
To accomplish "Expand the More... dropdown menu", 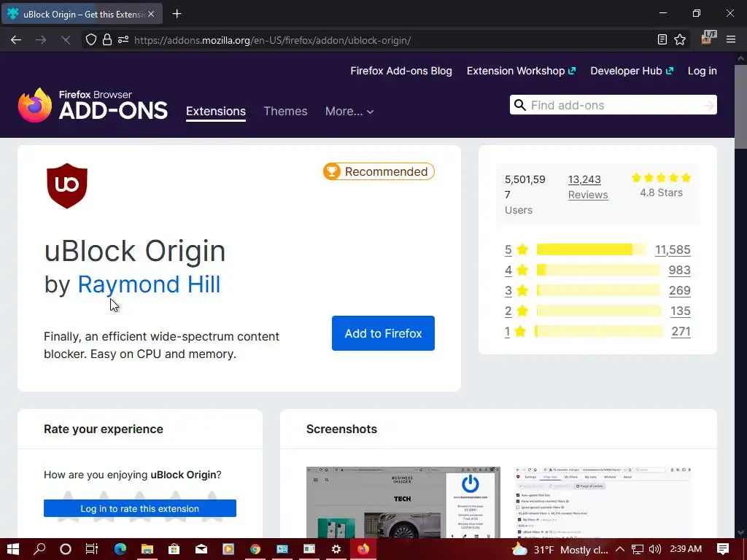I will tap(349, 111).
